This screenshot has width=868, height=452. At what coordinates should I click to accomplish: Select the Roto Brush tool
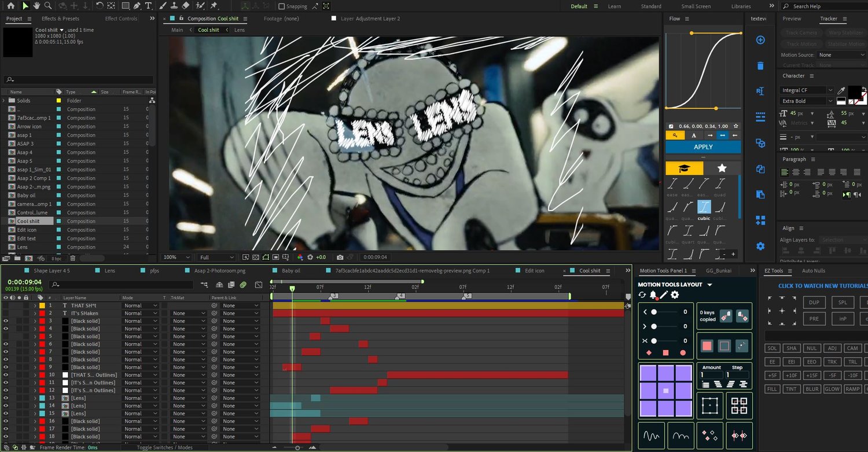click(200, 6)
